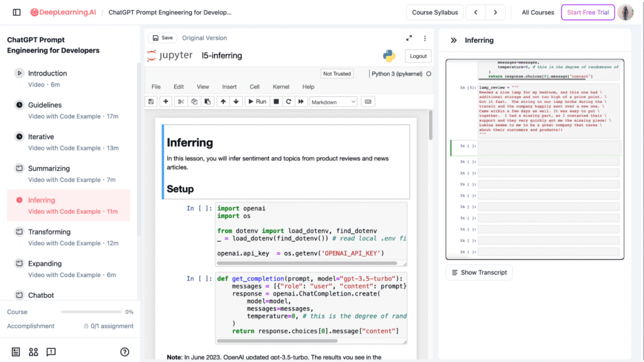Click the kernel idle circle indicator
This screenshot has width=644, height=362.
428,74
